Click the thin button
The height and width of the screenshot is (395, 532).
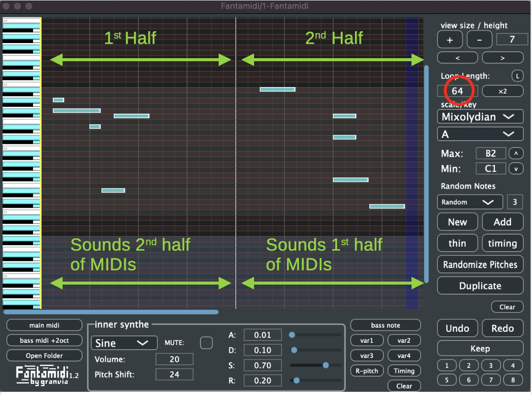pyautogui.click(x=457, y=243)
